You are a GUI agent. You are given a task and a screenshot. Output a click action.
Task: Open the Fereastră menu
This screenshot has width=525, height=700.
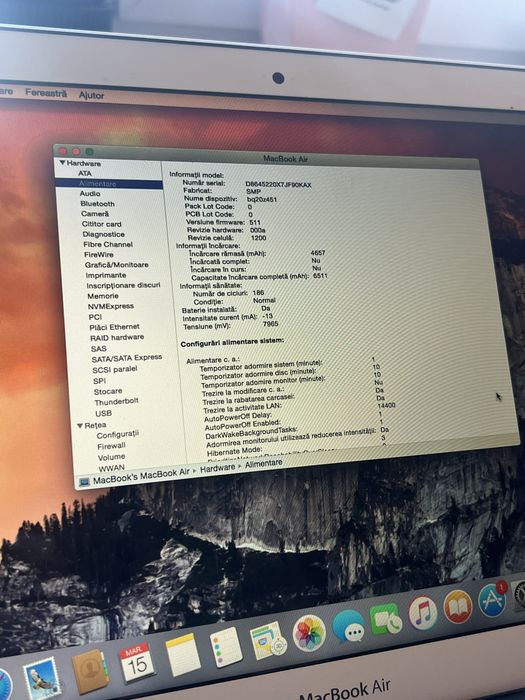tap(46, 93)
